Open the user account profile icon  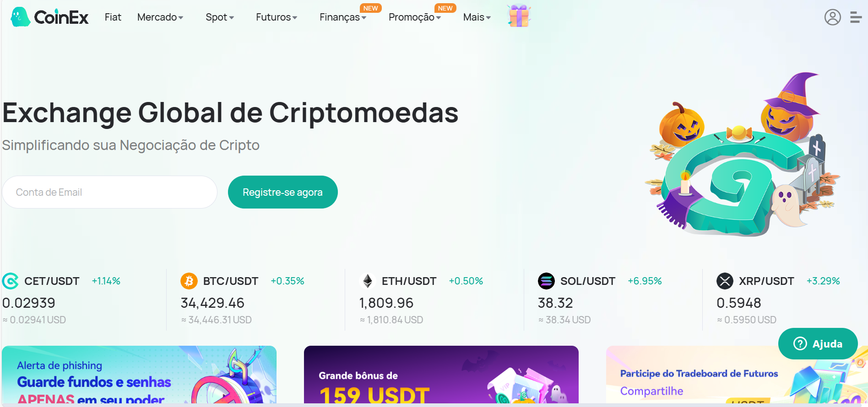click(x=832, y=17)
